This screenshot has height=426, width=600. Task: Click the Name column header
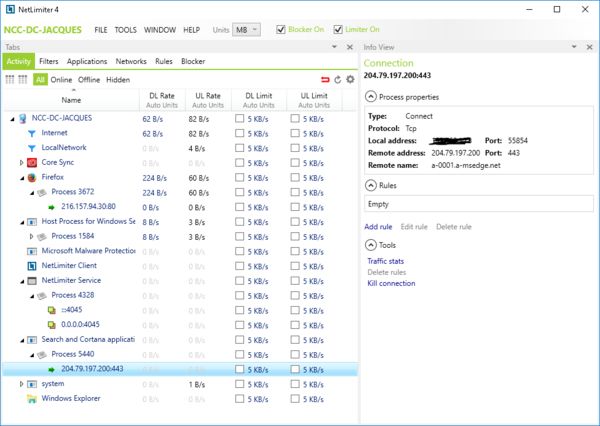click(x=71, y=100)
